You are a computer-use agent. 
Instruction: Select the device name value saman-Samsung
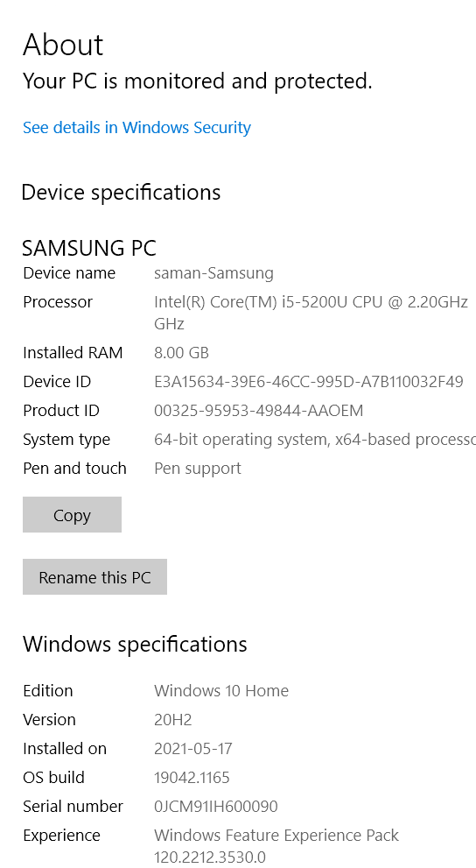(214, 273)
